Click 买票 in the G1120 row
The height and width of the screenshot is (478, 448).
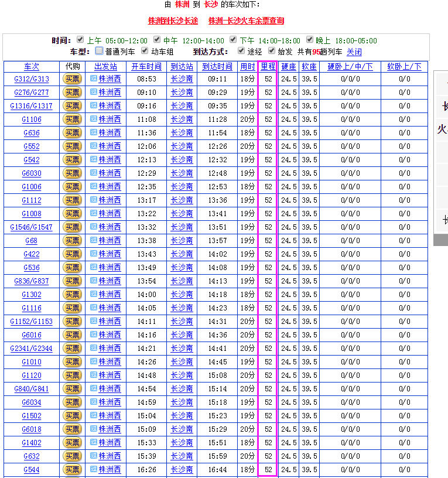[x=72, y=375]
